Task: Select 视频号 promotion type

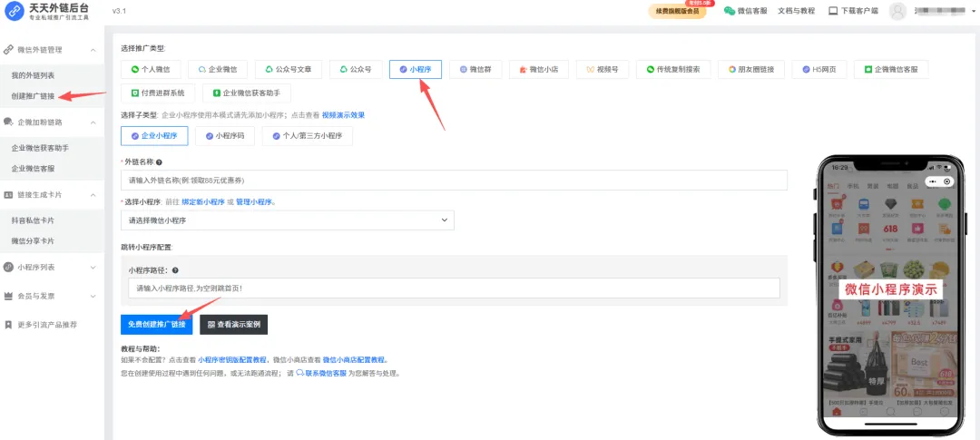Action: coord(603,69)
